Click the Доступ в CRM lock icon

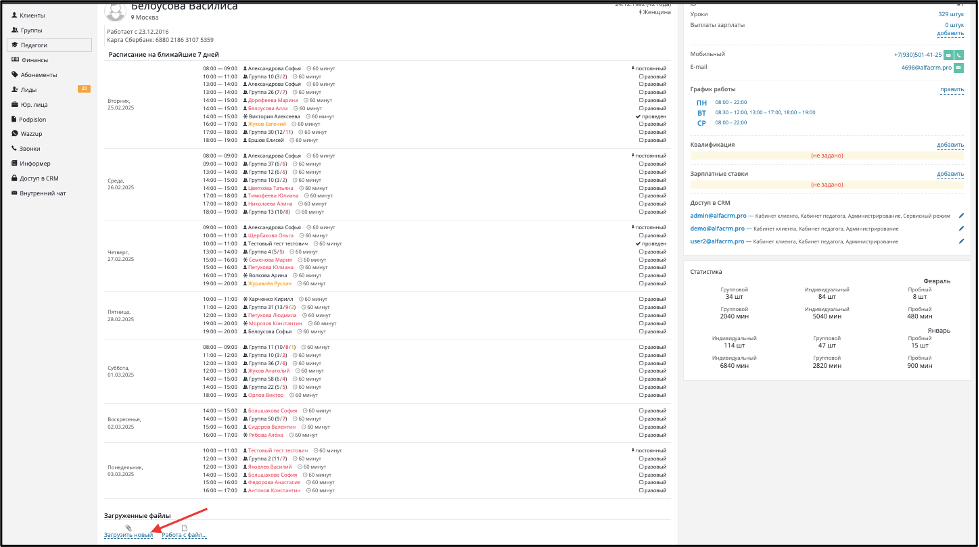[14, 177]
